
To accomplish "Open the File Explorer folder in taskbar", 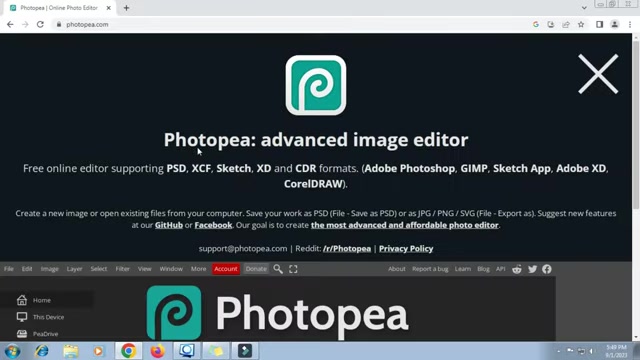I will (x=71, y=351).
